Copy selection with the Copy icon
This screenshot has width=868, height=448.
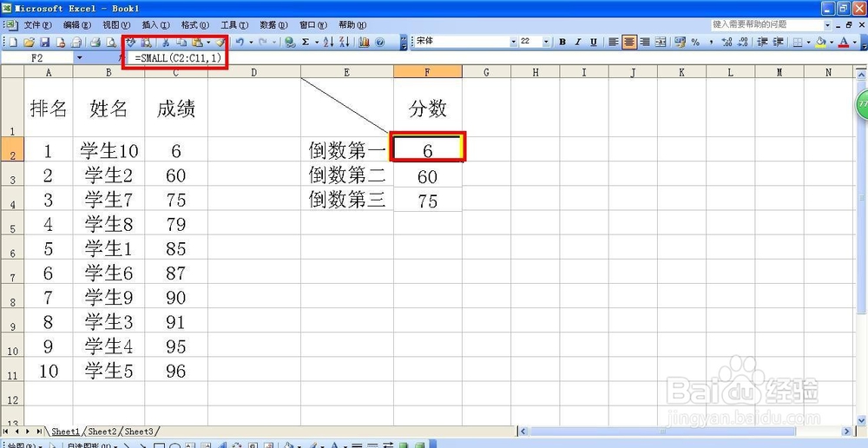181,42
